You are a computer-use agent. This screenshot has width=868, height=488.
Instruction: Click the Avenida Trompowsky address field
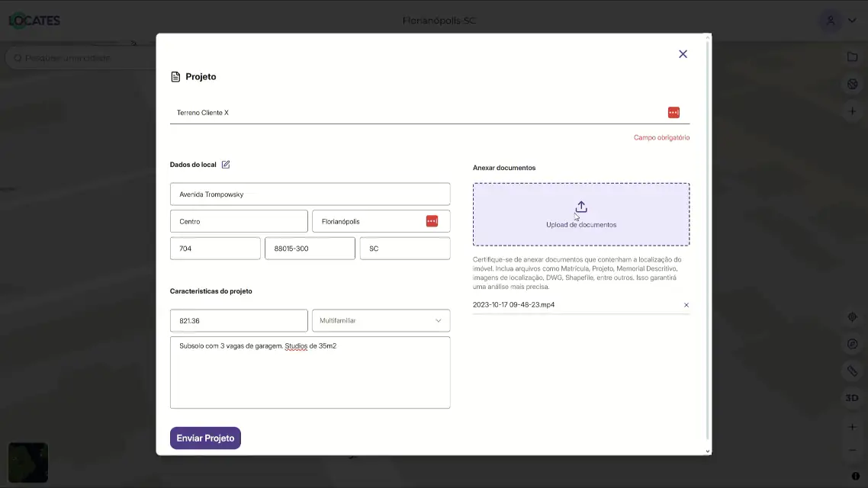pyautogui.click(x=310, y=194)
